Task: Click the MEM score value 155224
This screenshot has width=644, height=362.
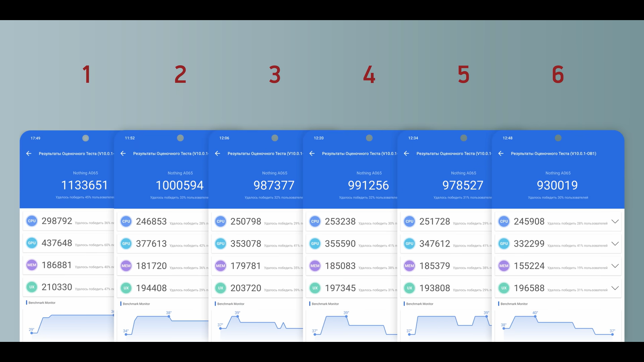Action: [x=529, y=266]
